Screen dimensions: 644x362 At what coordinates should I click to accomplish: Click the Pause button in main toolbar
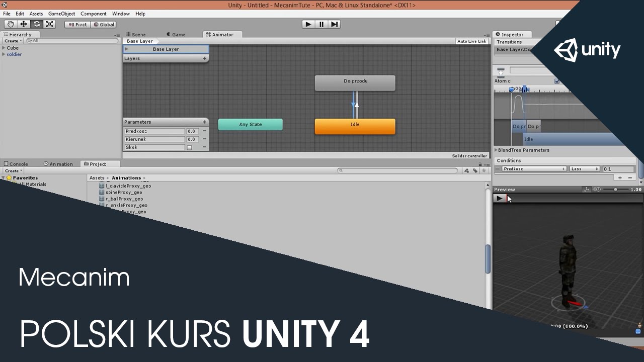click(x=321, y=24)
